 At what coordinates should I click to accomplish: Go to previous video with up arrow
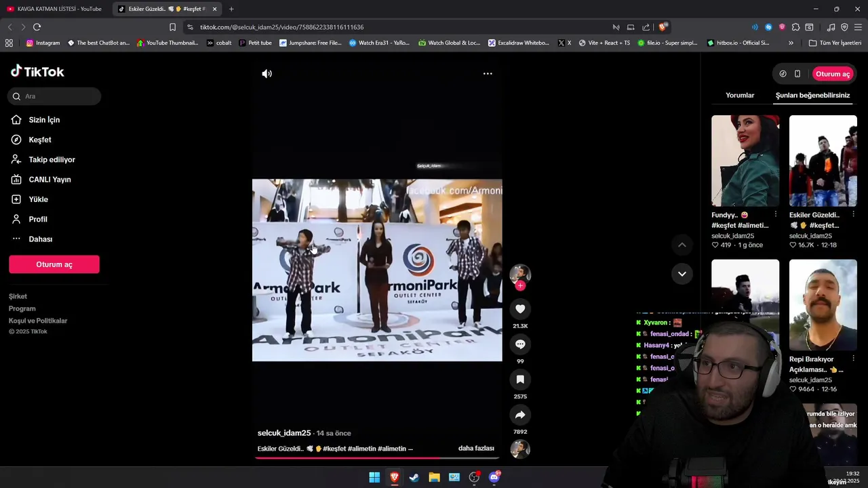click(682, 245)
